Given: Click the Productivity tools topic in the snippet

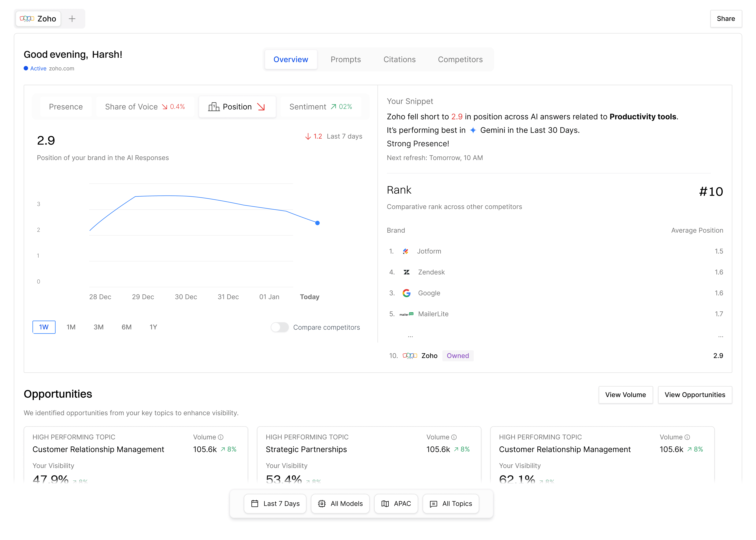Looking at the screenshot, I should (643, 117).
